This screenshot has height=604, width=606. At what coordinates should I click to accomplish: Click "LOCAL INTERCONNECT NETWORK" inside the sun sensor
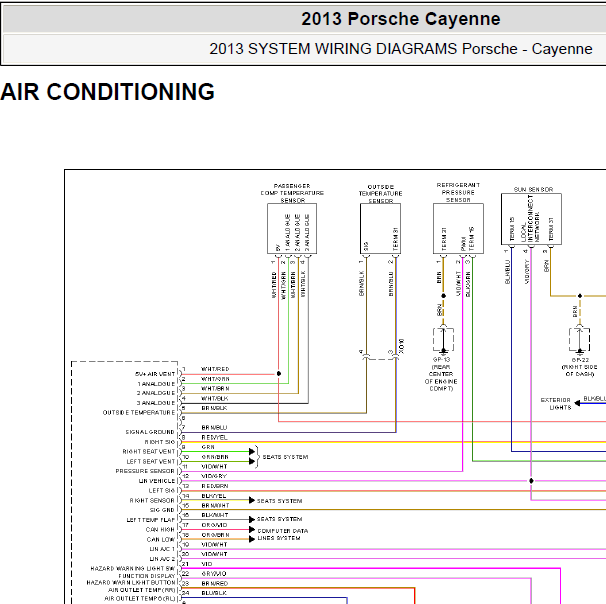pyautogui.click(x=530, y=218)
